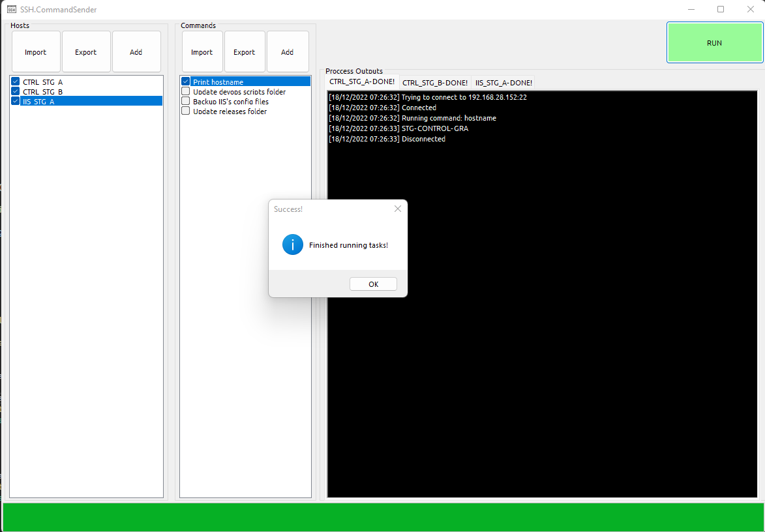Click the Connected log line

382,108
